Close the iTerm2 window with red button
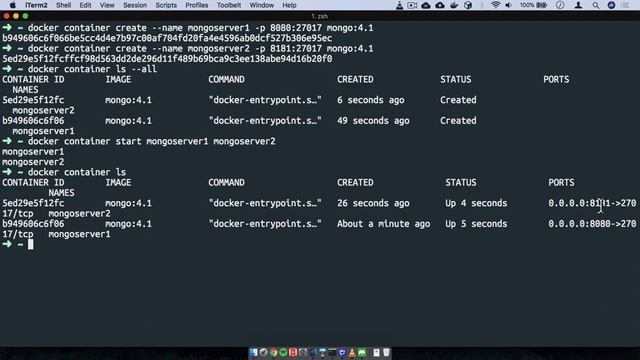 pos(6,16)
